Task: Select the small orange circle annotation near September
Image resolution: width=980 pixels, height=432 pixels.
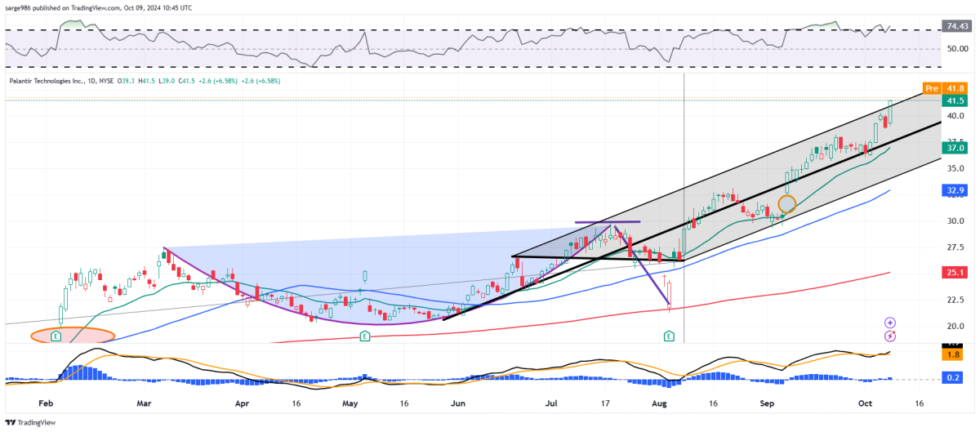Action: [786, 204]
